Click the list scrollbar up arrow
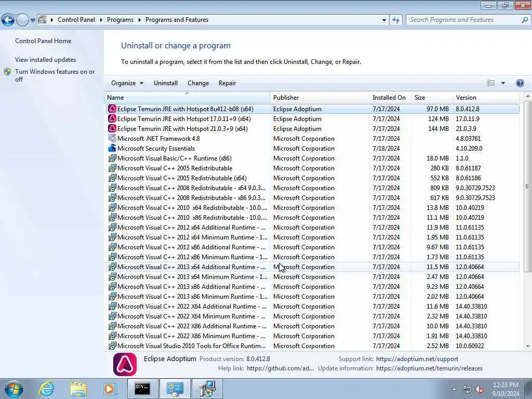Screen dimensions: 532x399 (x=528, y=97)
